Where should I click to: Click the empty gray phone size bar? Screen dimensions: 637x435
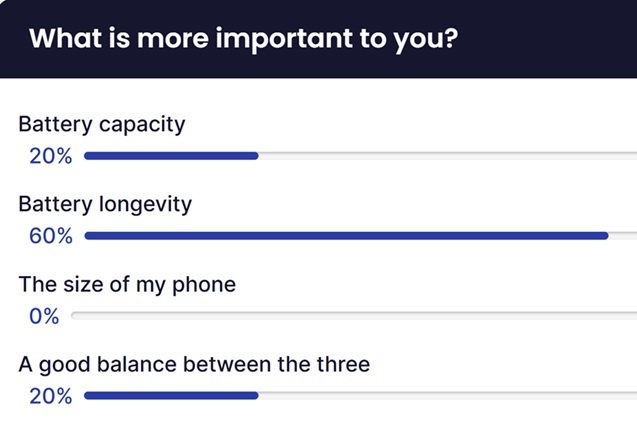(x=354, y=316)
